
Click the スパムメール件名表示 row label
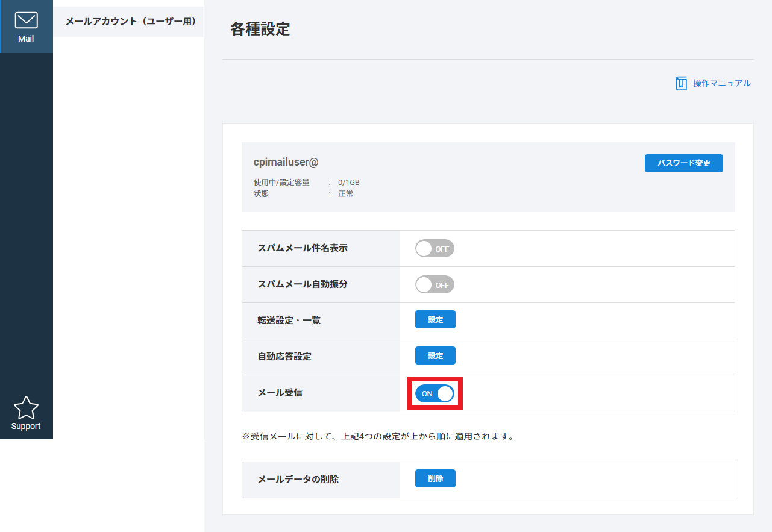coord(303,248)
